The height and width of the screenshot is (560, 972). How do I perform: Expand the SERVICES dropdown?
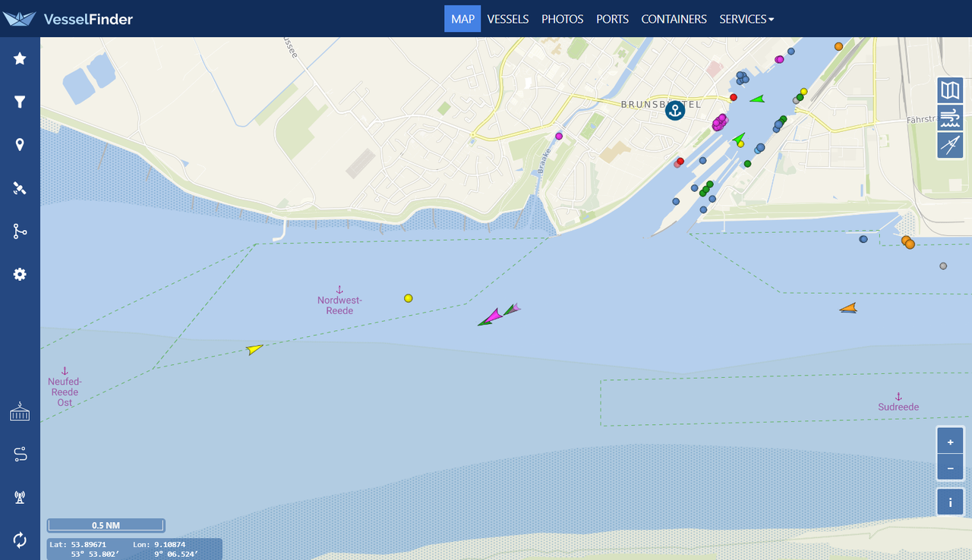(746, 19)
